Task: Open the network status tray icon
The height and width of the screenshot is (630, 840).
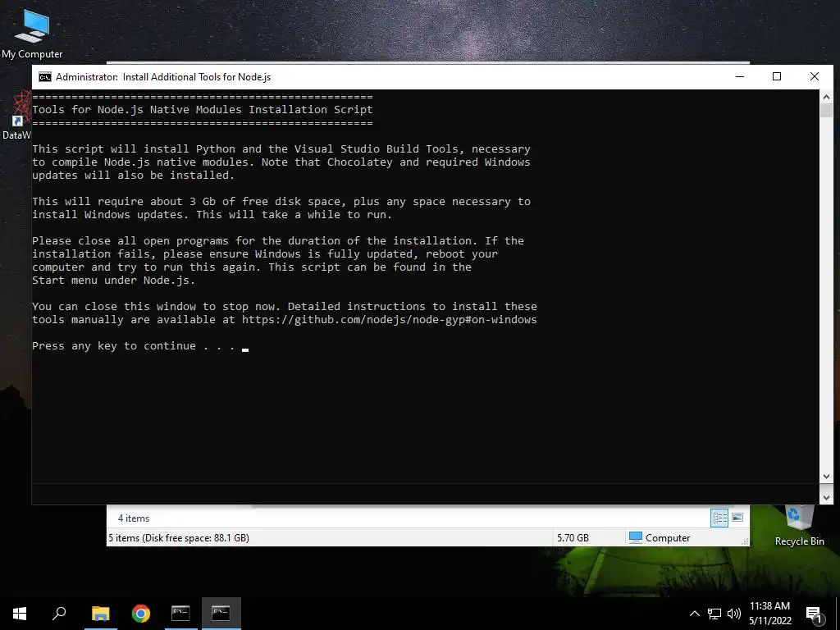Action: coord(714,614)
